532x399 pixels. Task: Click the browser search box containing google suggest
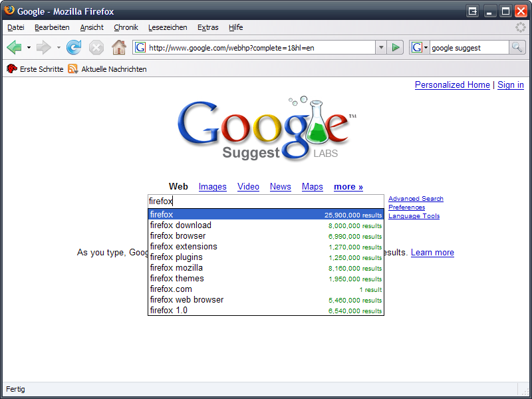click(x=469, y=47)
